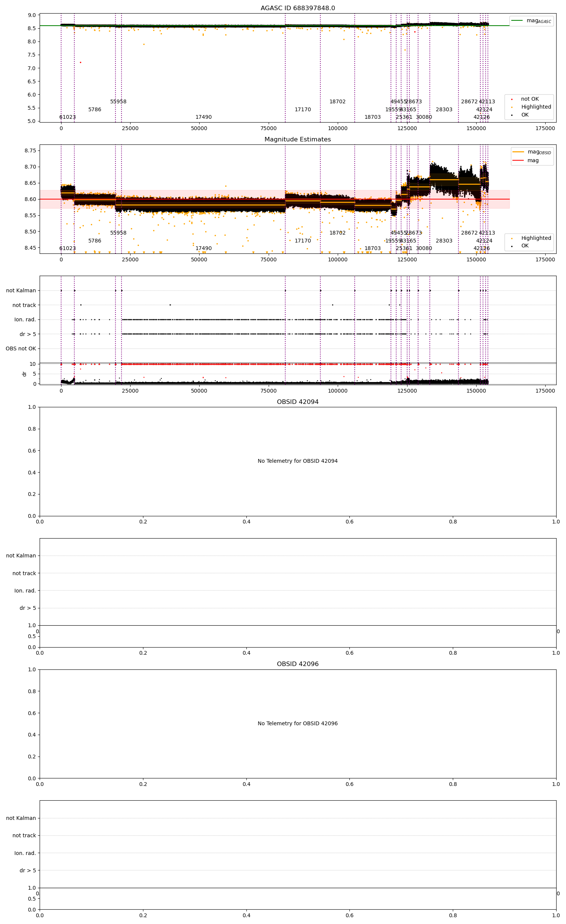Click the 'OBS not OK' axis label
The image size is (566, 924).
21,349
